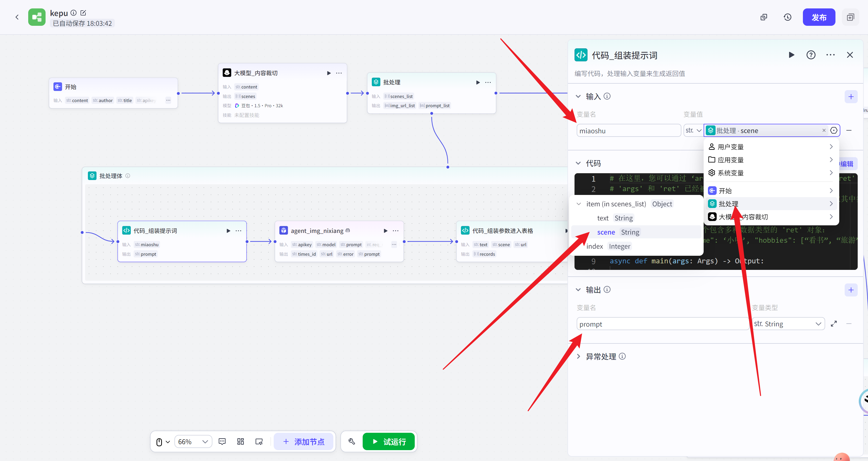Show 异常处理 info tooltip
Viewport: 868px width, 461px height.
622,356
